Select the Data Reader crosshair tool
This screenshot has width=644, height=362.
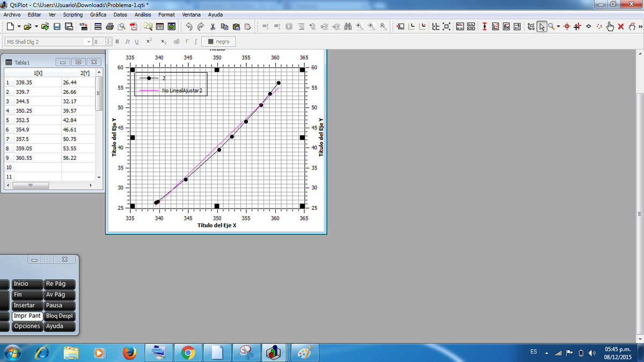tap(567, 26)
